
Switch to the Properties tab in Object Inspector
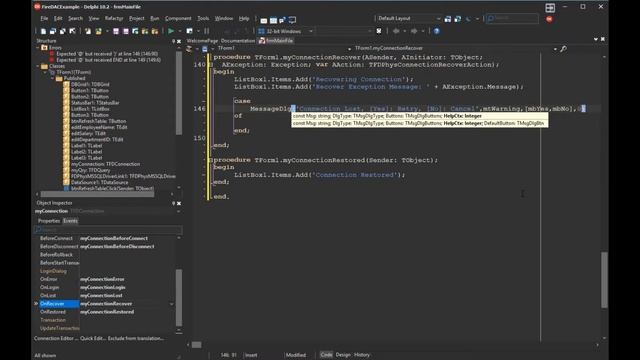[49, 221]
